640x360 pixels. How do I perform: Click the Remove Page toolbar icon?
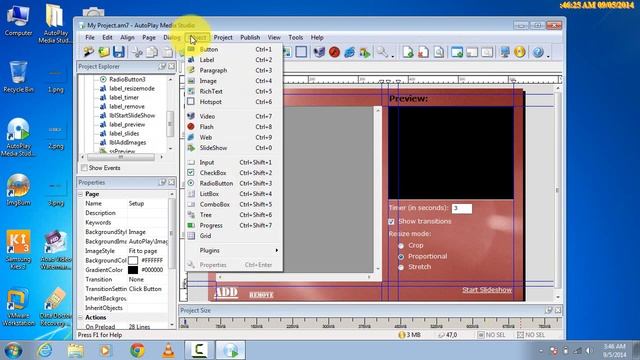click(x=423, y=52)
